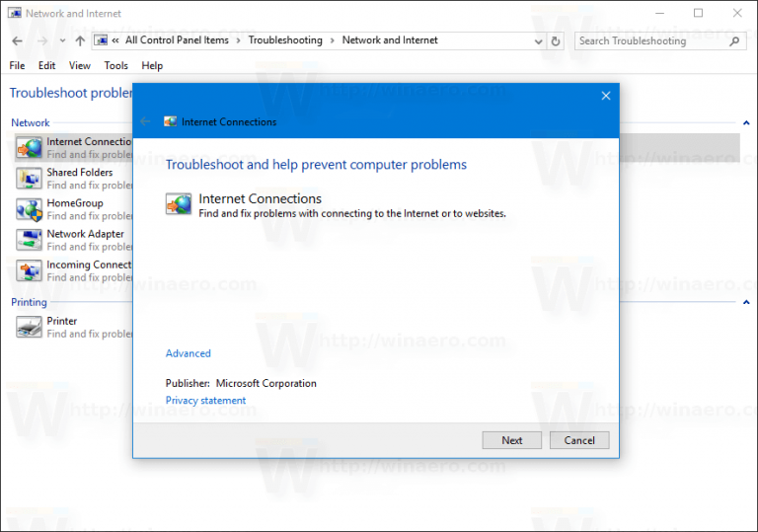Select the Shared Folders troubleshooter icon
The image size is (758, 532).
[x=30, y=179]
